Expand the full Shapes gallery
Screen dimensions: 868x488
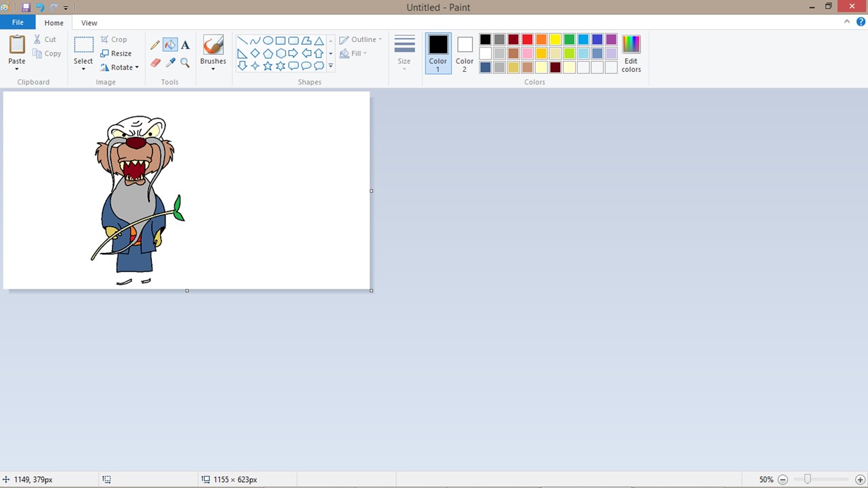pos(330,66)
